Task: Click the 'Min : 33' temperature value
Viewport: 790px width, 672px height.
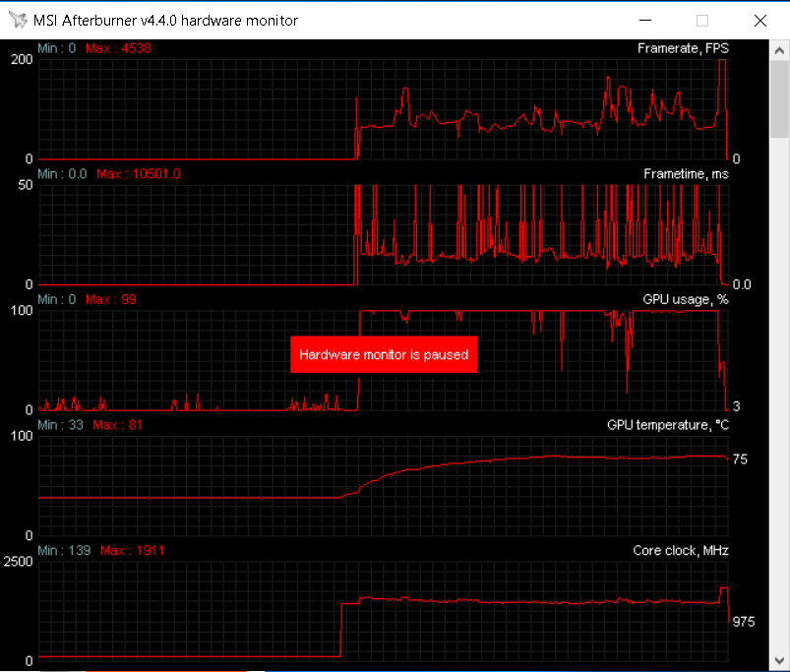Action: coord(60,425)
